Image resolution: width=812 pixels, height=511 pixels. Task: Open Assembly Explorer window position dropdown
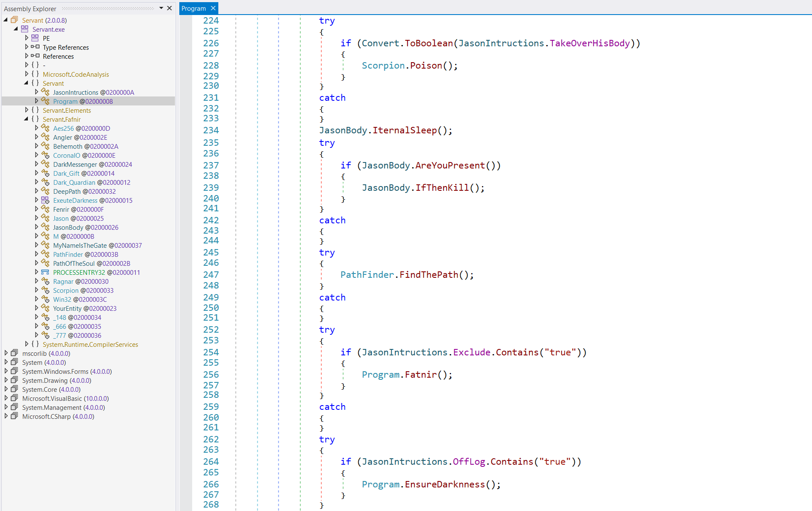point(161,8)
